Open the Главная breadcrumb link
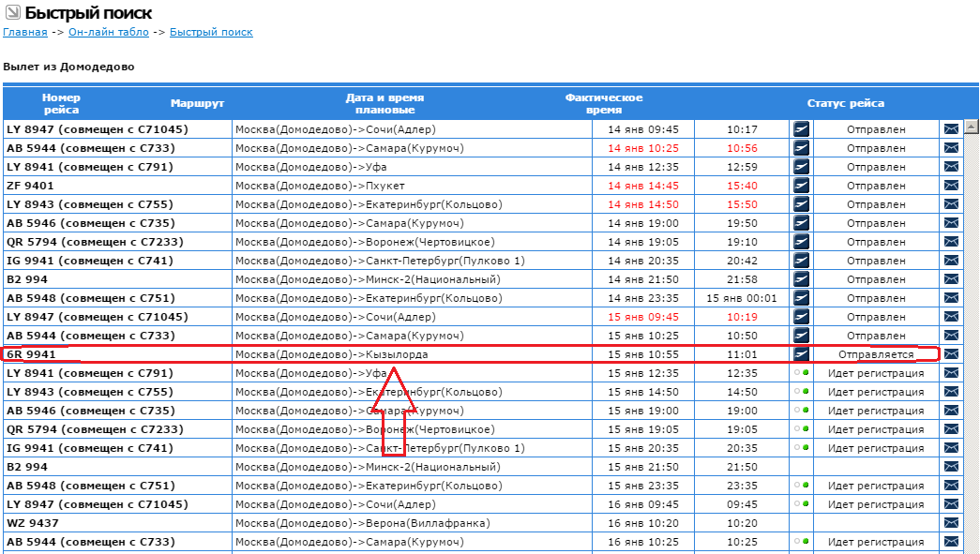Image resolution: width=980 pixels, height=554 pixels. [25, 32]
